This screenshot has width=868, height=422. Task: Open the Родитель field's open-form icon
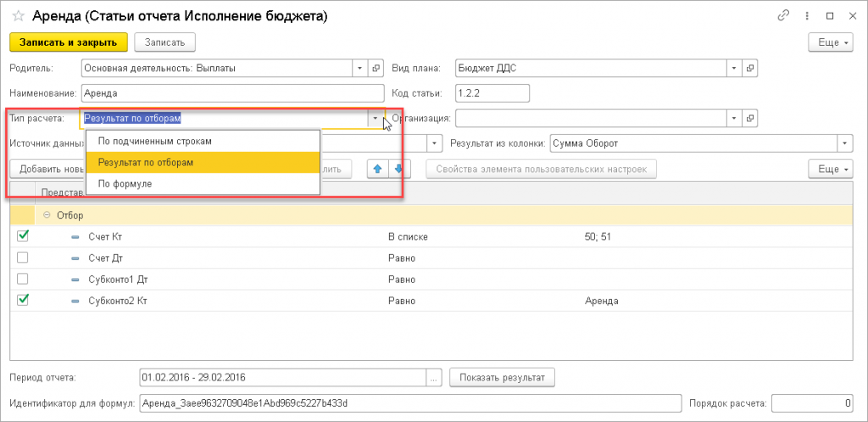(376, 68)
